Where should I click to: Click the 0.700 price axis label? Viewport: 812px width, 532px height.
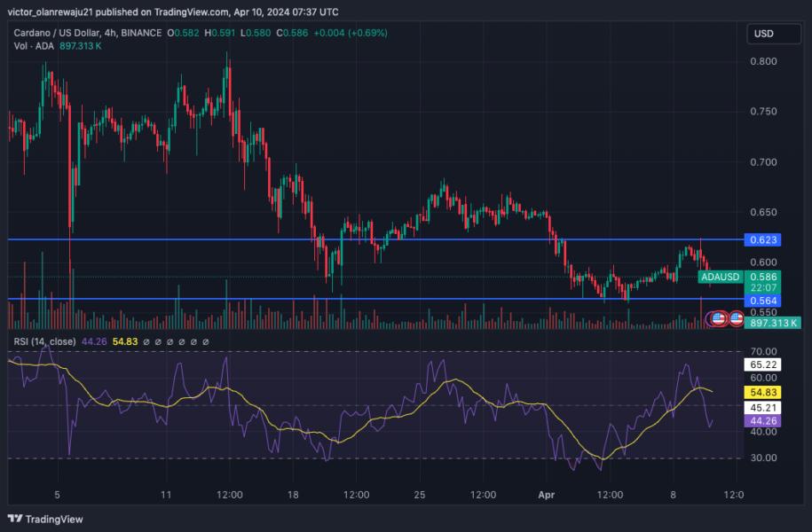[x=763, y=162]
